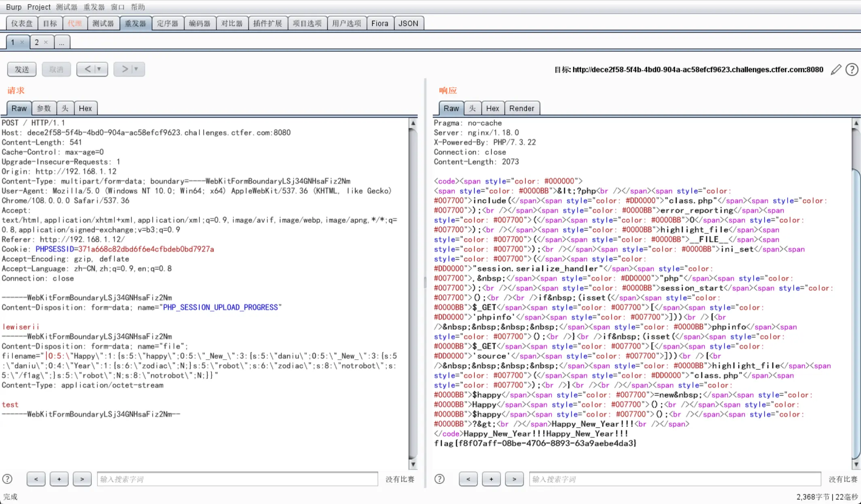This screenshot has width=861, height=504.
Task: Click response pane help question icon
Action: coord(439,479)
